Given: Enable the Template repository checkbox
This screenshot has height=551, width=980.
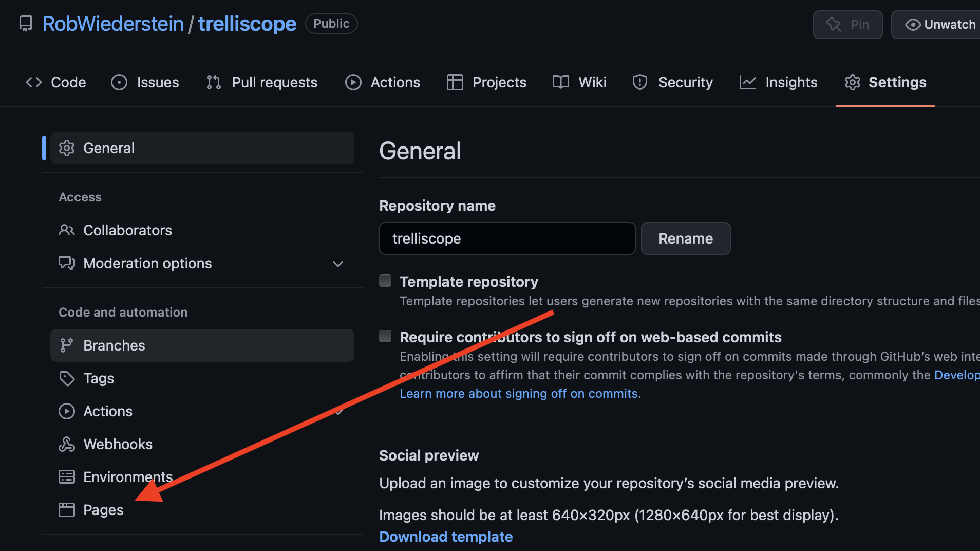Looking at the screenshot, I should pyautogui.click(x=385, y=281).
